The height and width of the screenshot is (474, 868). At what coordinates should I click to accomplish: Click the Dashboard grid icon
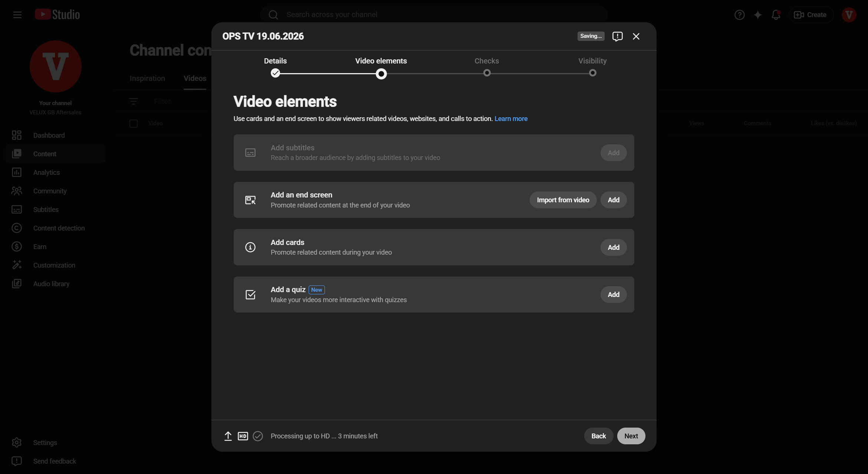pos(17,135)
